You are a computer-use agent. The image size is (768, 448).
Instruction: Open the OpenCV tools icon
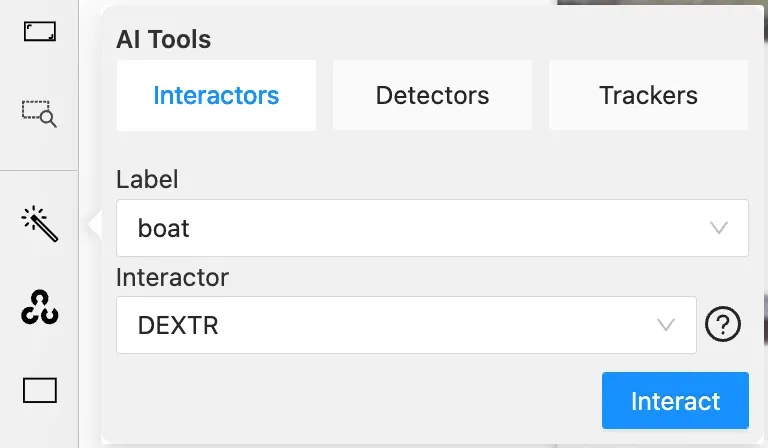(40, 307)
